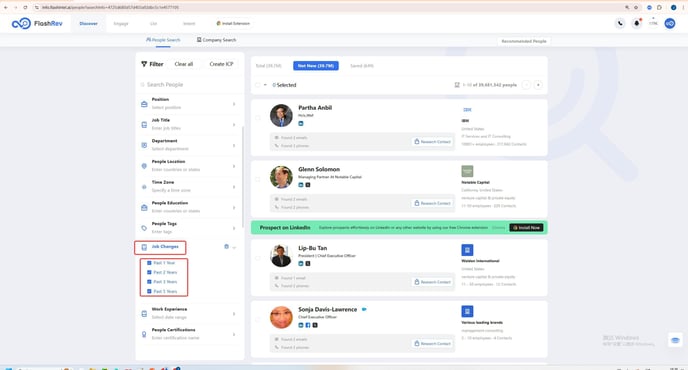688x370 pixels.
Task: Open Sonja Davis-Lawrence's Facebook icon
Action: click(x=308, y=325)
